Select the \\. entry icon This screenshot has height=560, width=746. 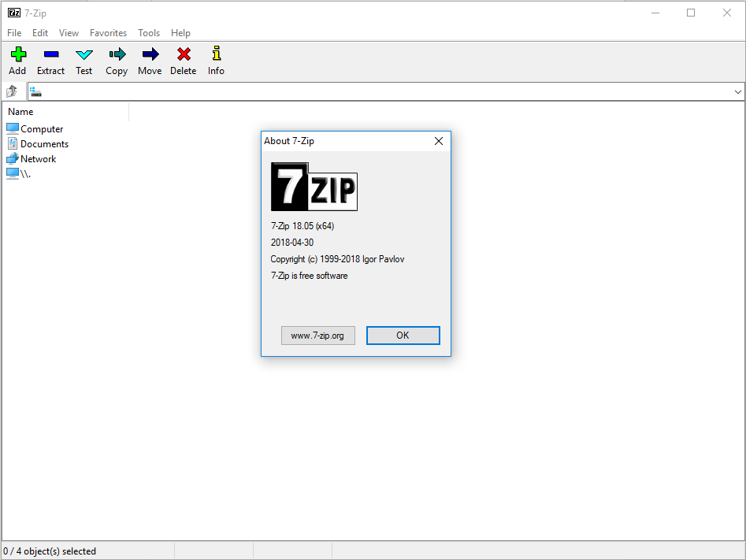(x=13, y=173)
